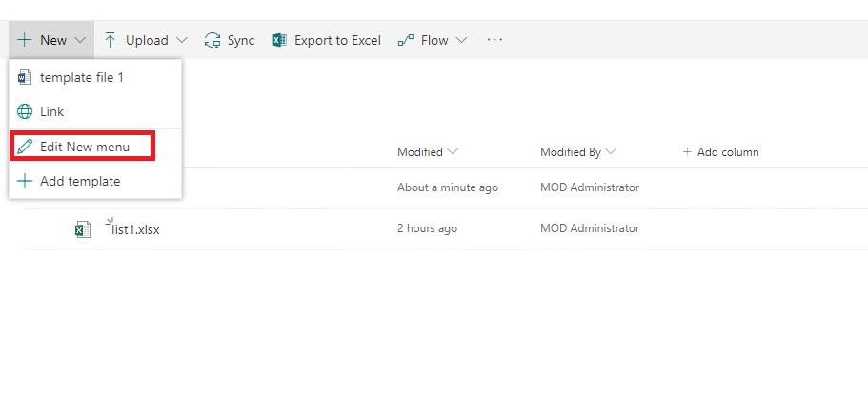This screenshot has width=868, height=394.
Task: Click the Sync circular arrows icon
Action: [x=212, y=40]
